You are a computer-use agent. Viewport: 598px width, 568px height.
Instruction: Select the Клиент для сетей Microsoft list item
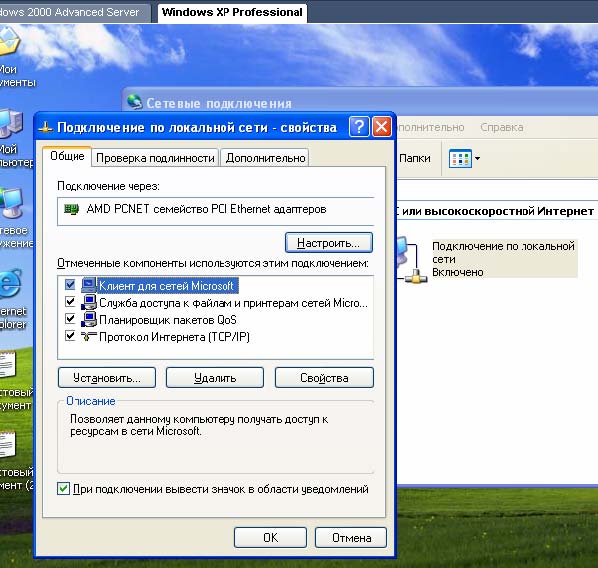[168, 286]
